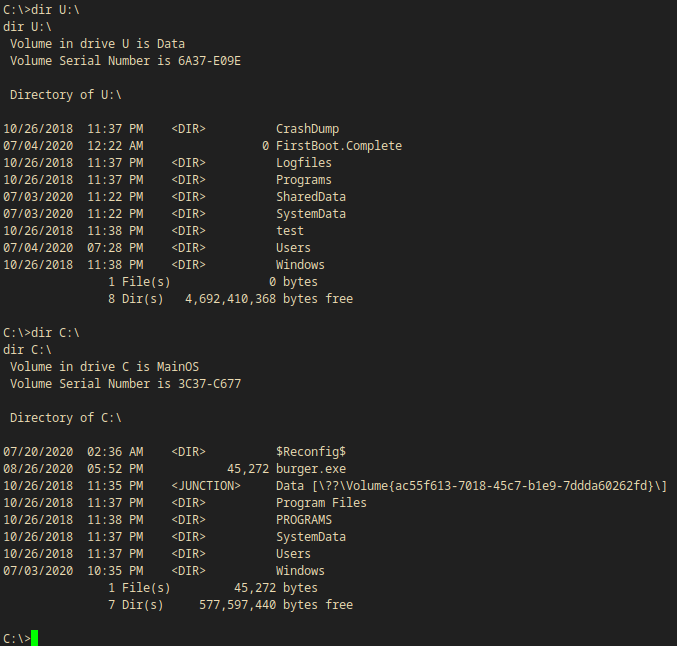Image resolution: width=677 pixels, height=646 pixels.
Task: Select the lowercase test directory name
Action: 289,230
